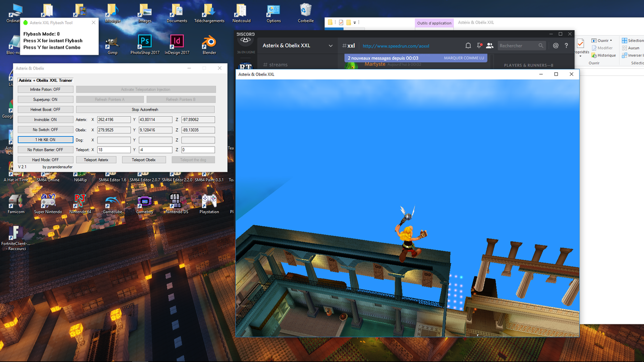Open the Discord server dropdown chevron
The width and height of the screenshot is (644, 362).
331,46
